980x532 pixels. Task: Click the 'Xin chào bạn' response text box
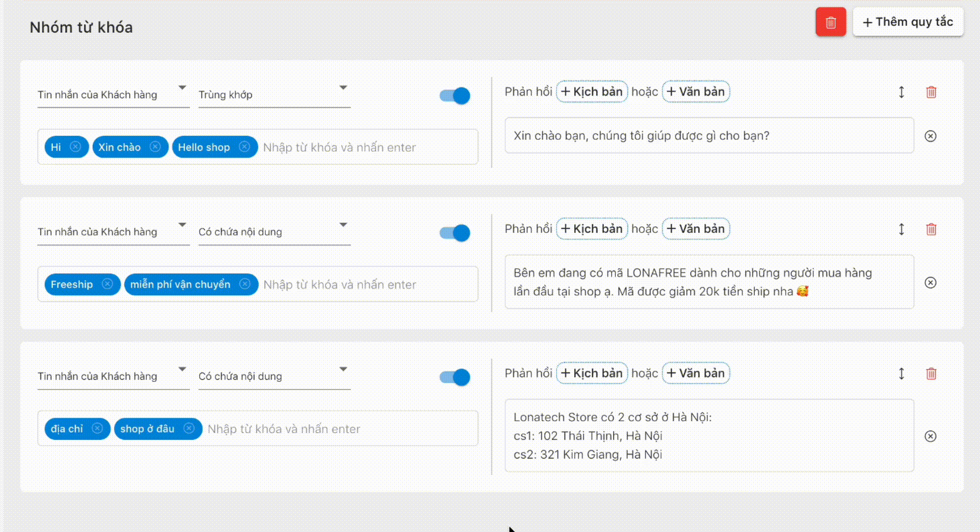point(708,135)
